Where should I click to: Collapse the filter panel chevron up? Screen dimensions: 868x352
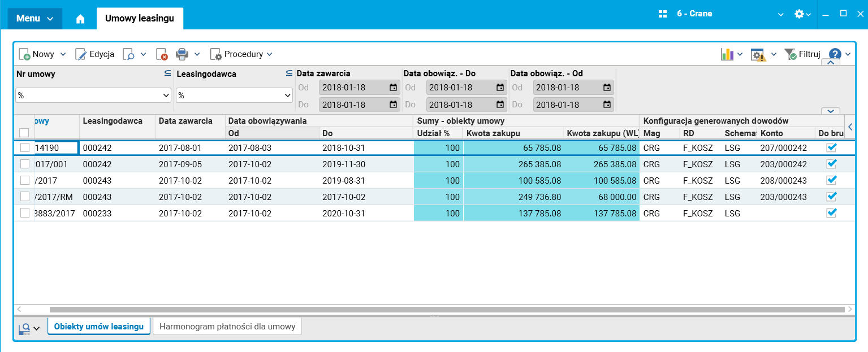(830, 63)
